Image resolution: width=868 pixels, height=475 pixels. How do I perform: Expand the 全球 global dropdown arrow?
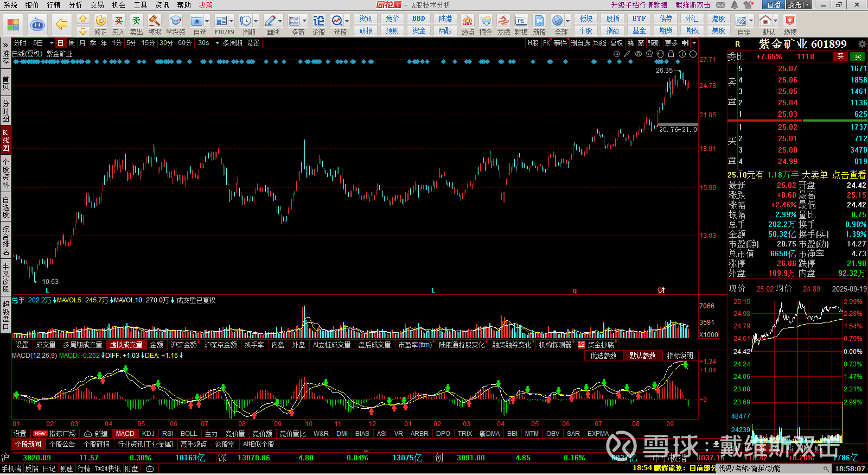567,21
